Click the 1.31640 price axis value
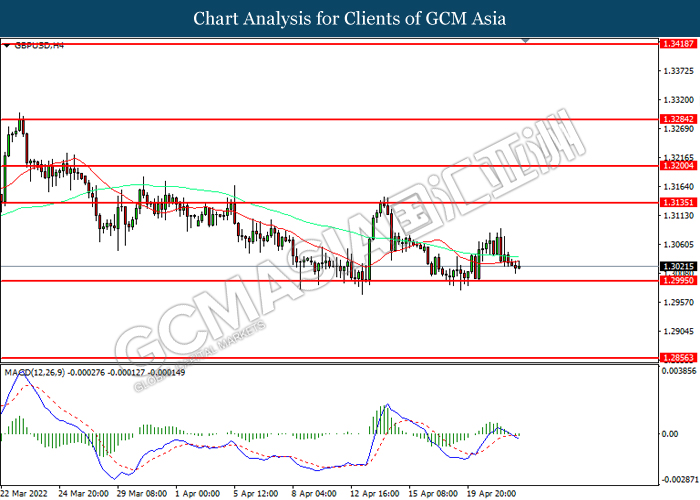700x500 pixels. [x=679, y=187]
